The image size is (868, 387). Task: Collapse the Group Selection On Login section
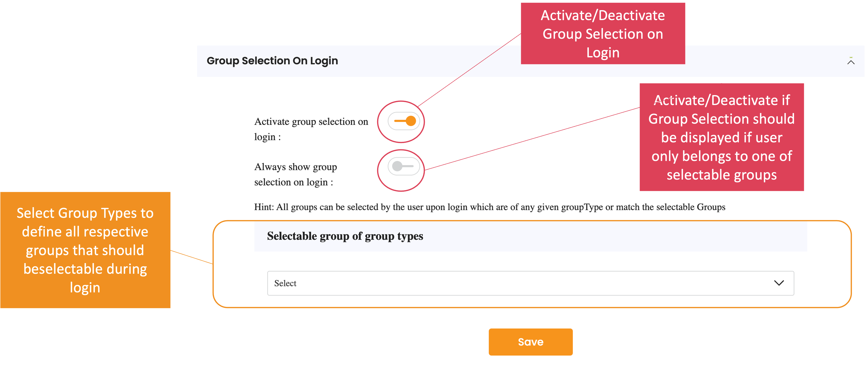click(x=851, y=61)
